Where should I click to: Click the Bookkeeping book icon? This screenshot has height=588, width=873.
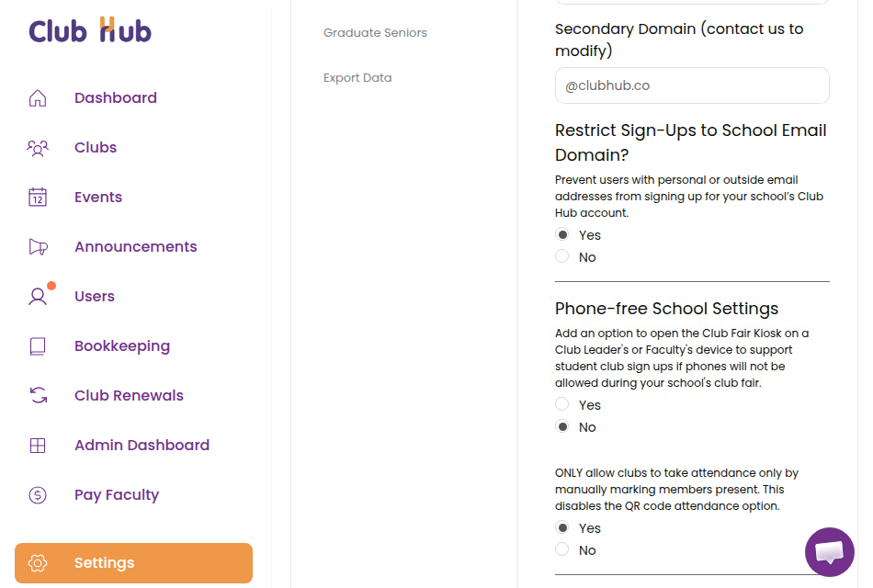(37, 345)
